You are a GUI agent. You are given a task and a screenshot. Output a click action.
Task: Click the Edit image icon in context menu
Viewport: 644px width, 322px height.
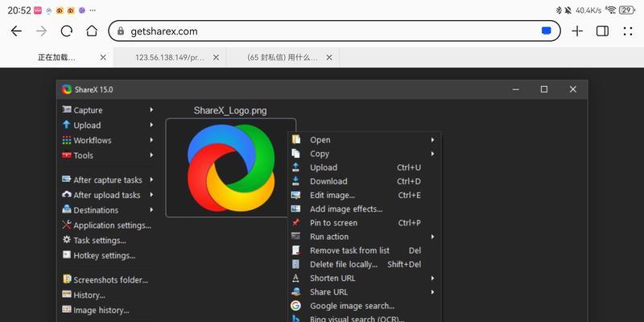point(295,195)
